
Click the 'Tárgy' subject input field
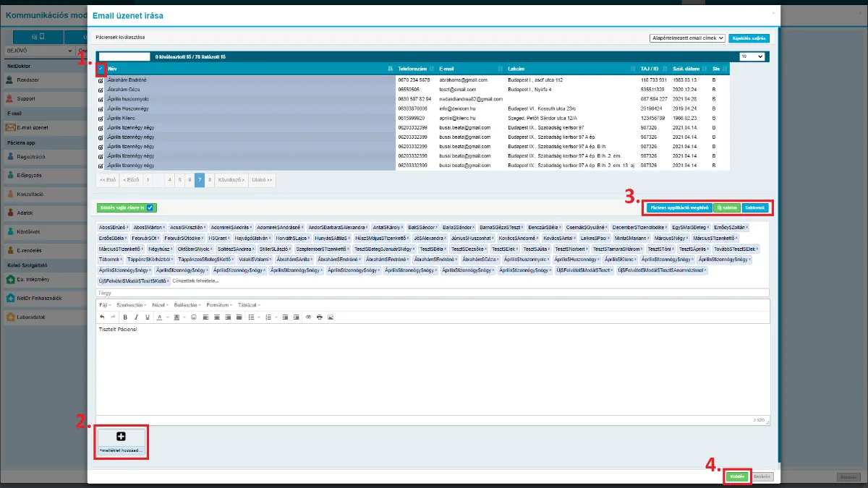(x=433, y=293)
